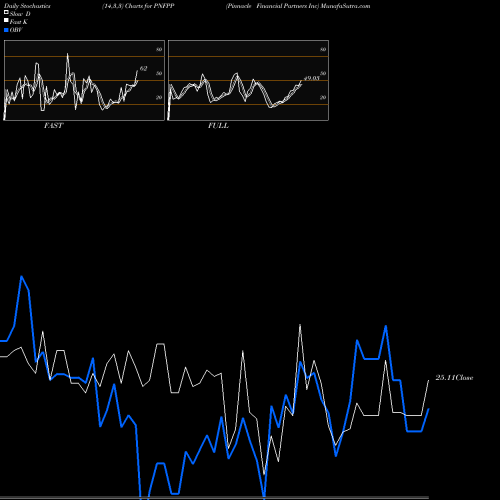500x500 pixels.
Task: Click the 'Fast K' legend label
Action: pyautogui.click(x=18, y=22)
